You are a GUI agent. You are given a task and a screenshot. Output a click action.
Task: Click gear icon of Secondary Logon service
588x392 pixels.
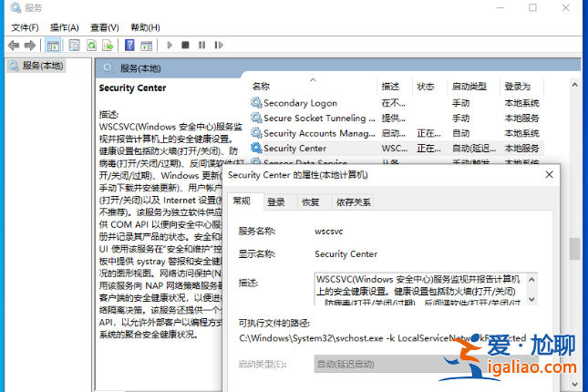pyautogui.click(x=256, y=102)
